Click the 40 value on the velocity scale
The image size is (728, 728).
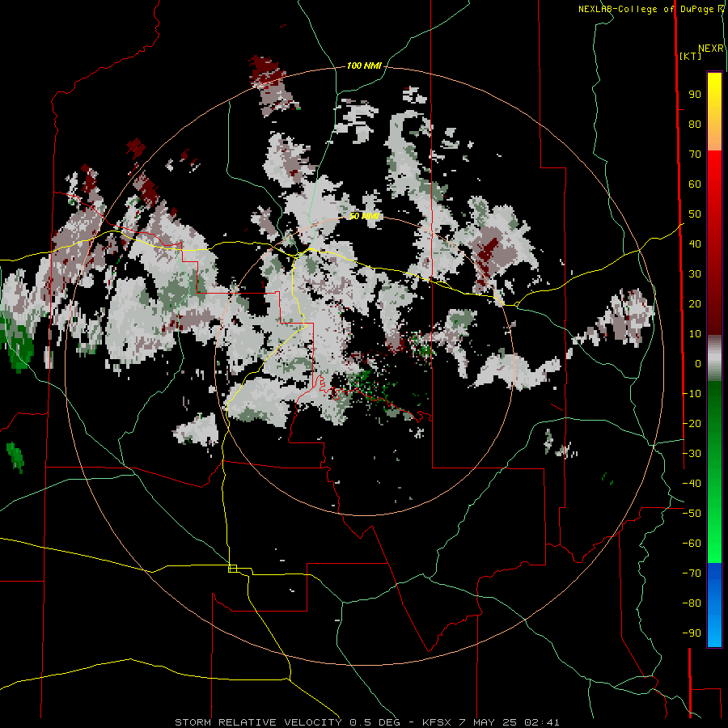click(x=695, y=243)
